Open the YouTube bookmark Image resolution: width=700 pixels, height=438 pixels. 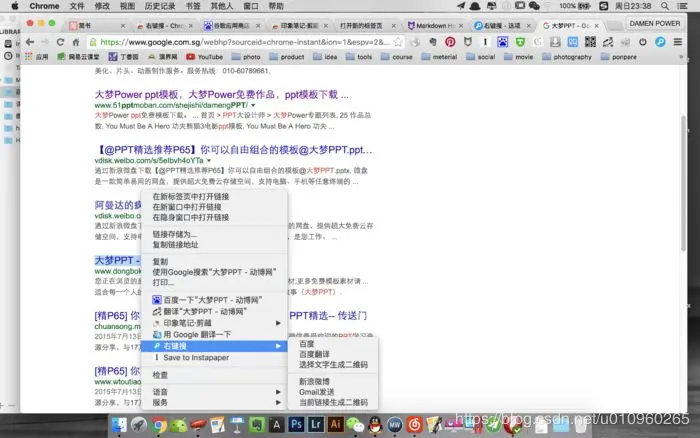pyautogui.click(x=204, y=57)
